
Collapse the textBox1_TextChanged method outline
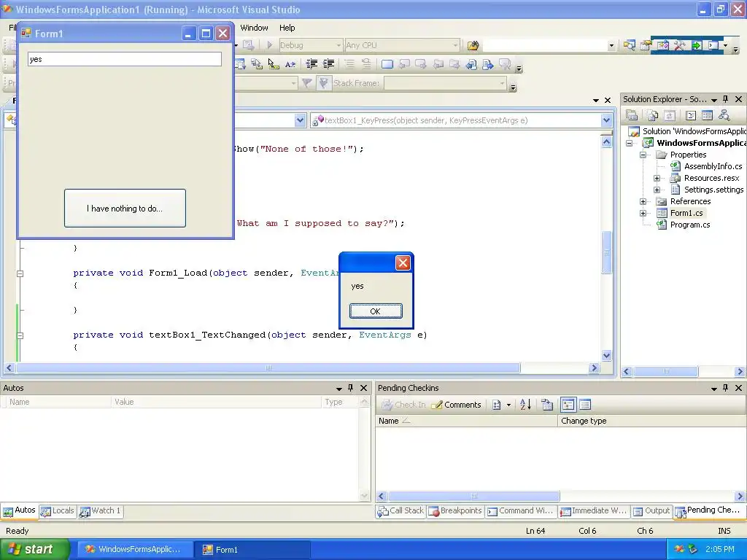pyautogui.click(x=20, y=335)
